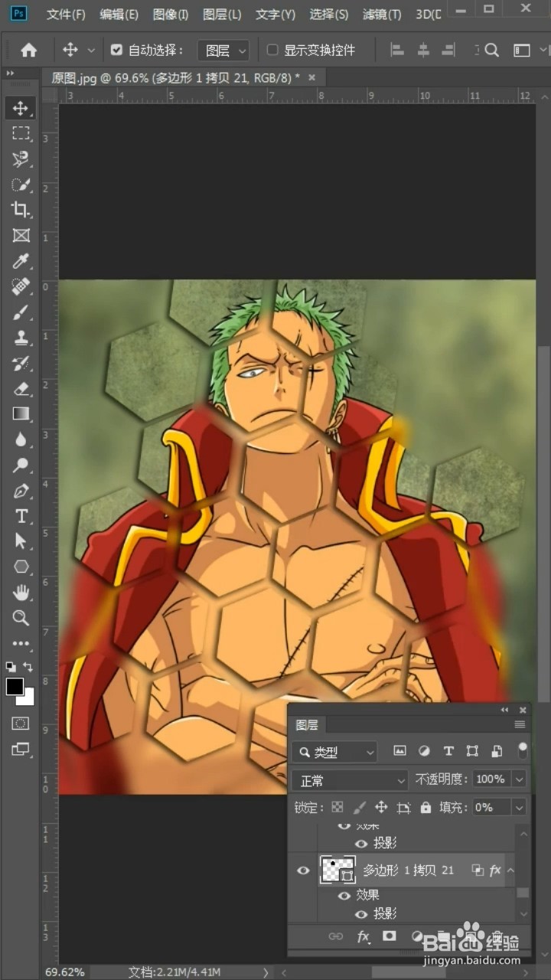551x980 pixels.
Task: Click the align horizontal centers icon
Action: tap(423, 51)
